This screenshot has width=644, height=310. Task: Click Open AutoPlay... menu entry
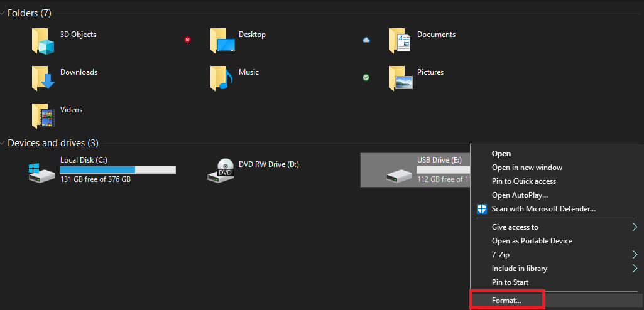[x=520, y=195]
